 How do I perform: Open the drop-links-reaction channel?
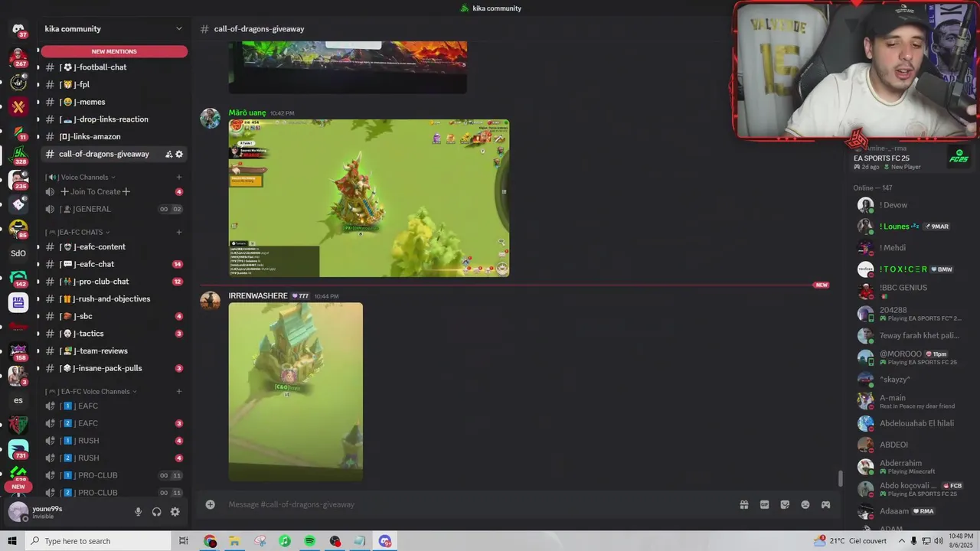(x=114, y=119)
